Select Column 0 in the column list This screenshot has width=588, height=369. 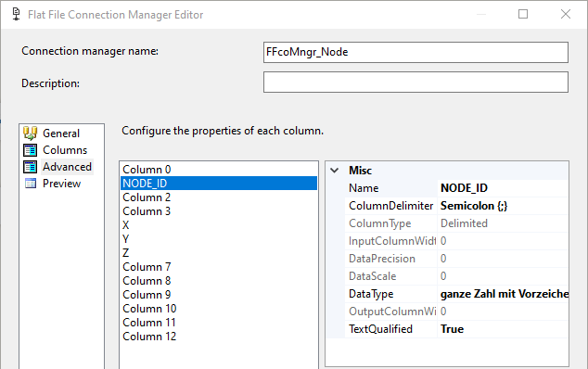pyautogui.click(x=219, y=170)
